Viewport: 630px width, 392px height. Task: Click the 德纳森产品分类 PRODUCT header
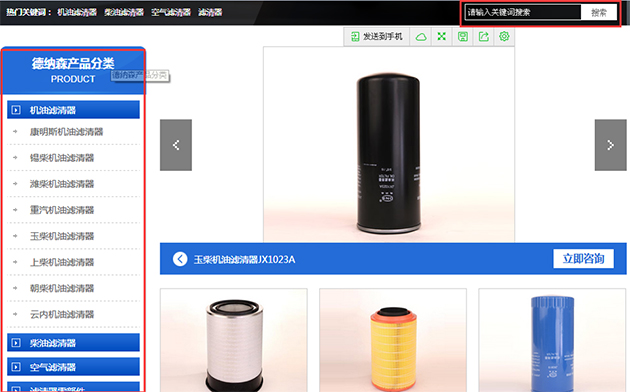click(x=73, y=70)
